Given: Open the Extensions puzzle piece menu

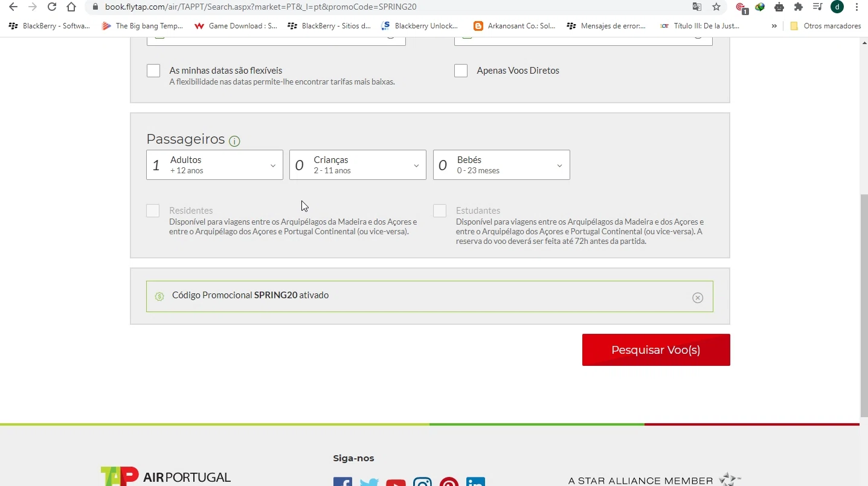Looking at the screenshot, I should [799, 7].
